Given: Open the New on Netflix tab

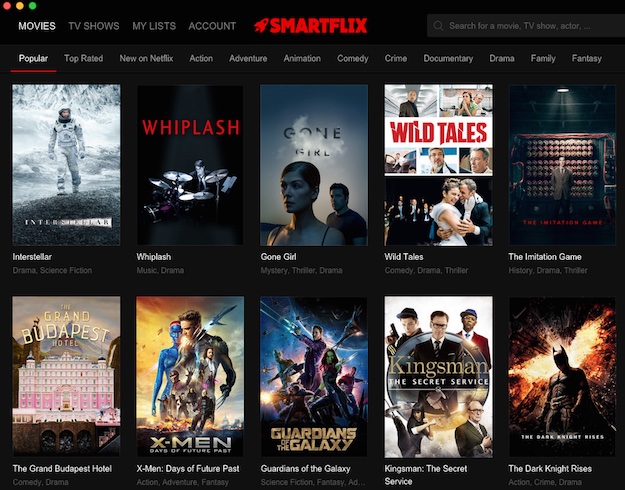Looking at the screenshot, I should coord(146,59).
